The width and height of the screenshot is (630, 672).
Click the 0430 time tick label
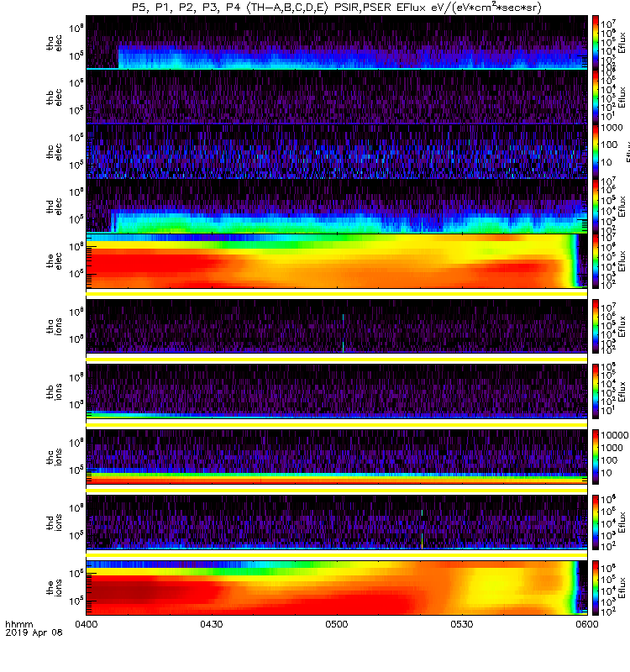[x=212, y=624]
